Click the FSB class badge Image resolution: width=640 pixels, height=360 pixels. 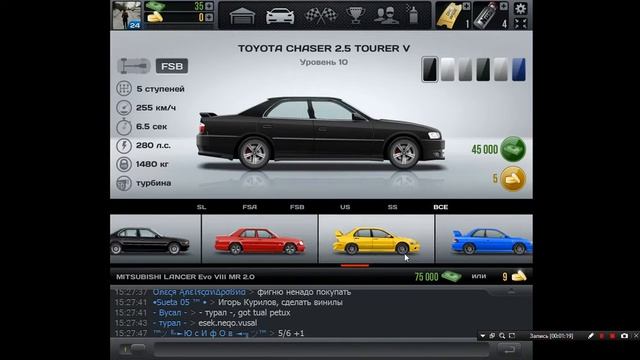pyautogui.click(x=172, y=66)
